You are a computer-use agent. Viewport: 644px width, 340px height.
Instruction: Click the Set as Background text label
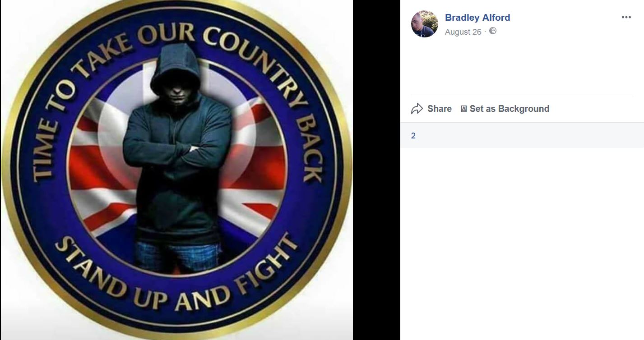pyautogui.click(x=510, y=109)
